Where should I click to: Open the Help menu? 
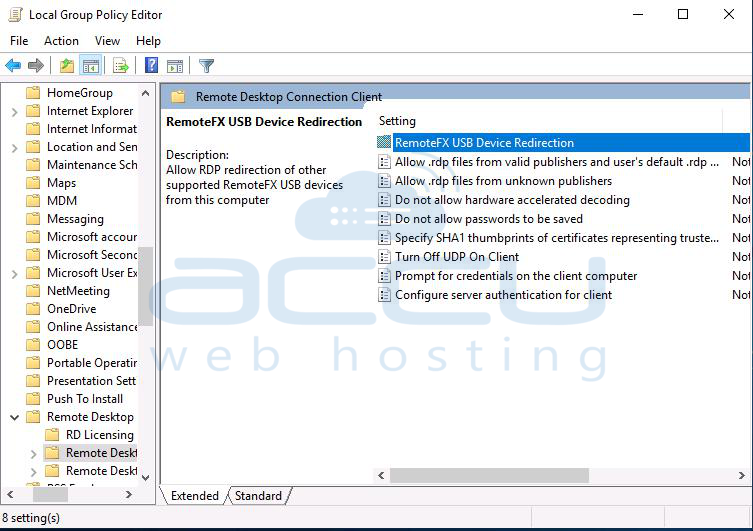pos(148,41)
